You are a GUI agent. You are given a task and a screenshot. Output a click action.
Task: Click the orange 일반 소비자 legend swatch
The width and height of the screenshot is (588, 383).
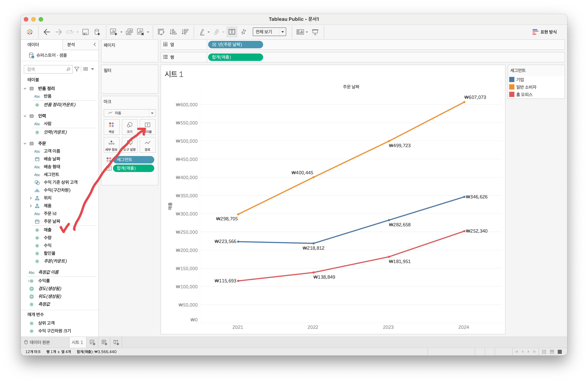[x=512, y=87]
